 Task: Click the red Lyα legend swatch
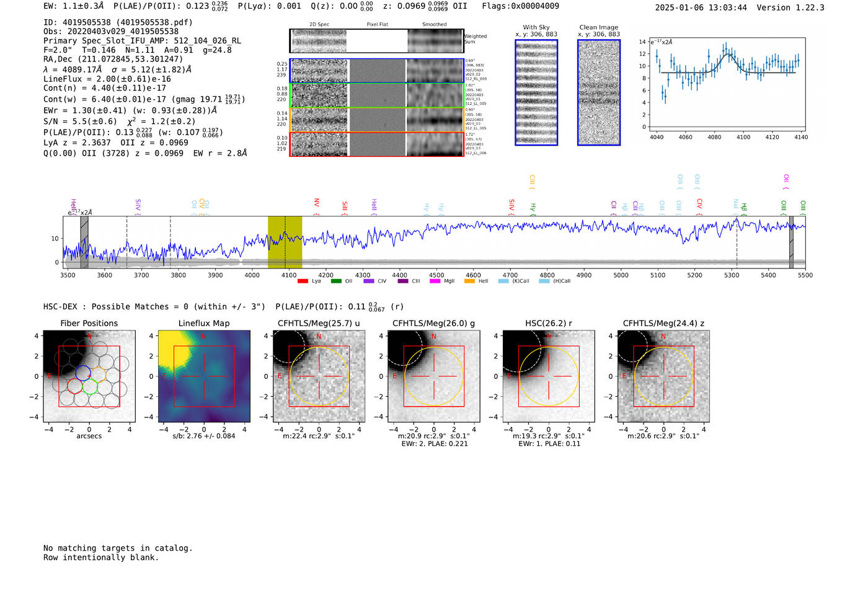click(303, 281)
